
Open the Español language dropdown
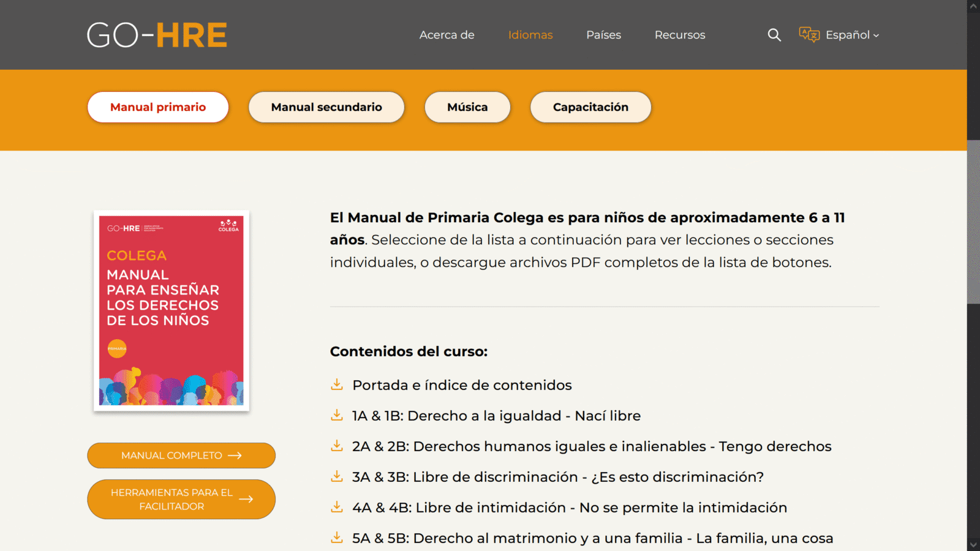(852, 35)
